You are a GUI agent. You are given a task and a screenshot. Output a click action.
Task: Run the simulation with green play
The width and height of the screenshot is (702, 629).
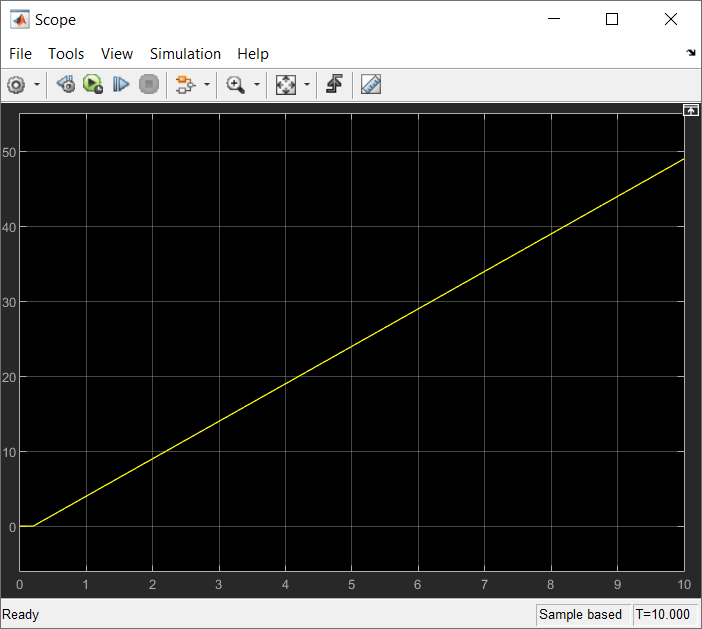(93, 85)
